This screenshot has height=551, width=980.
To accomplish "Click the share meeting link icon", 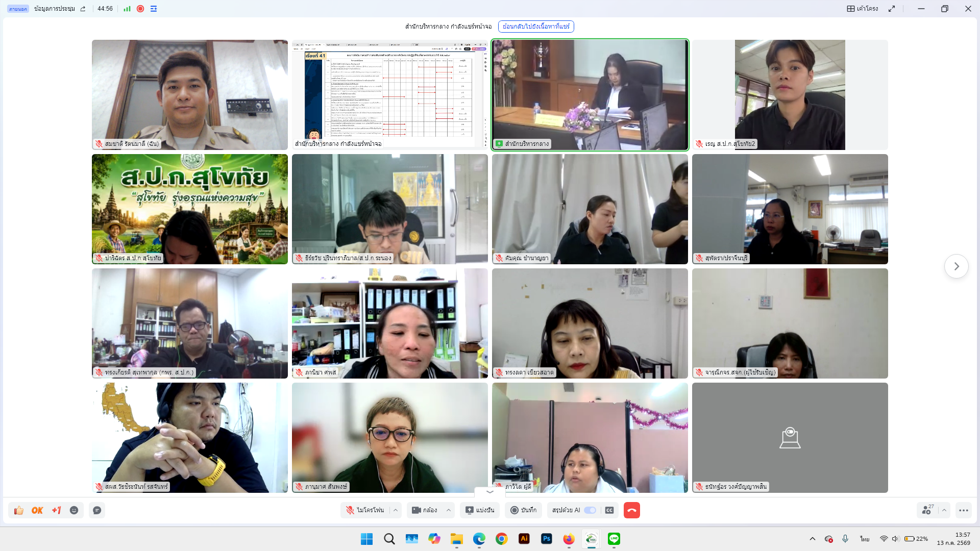I will (83, 9).
